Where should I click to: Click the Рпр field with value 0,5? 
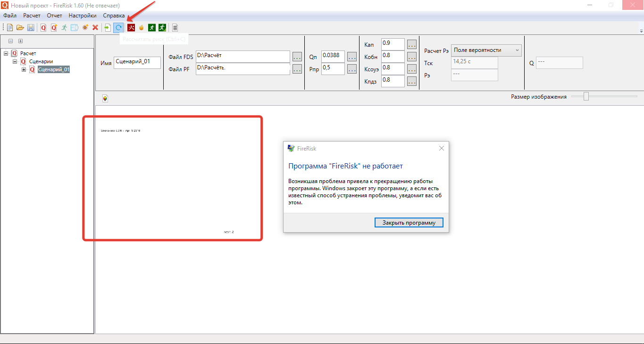(333, 69)
